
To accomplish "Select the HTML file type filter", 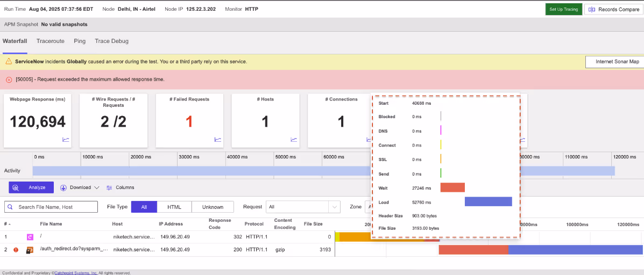I will (x=174, y=207).
